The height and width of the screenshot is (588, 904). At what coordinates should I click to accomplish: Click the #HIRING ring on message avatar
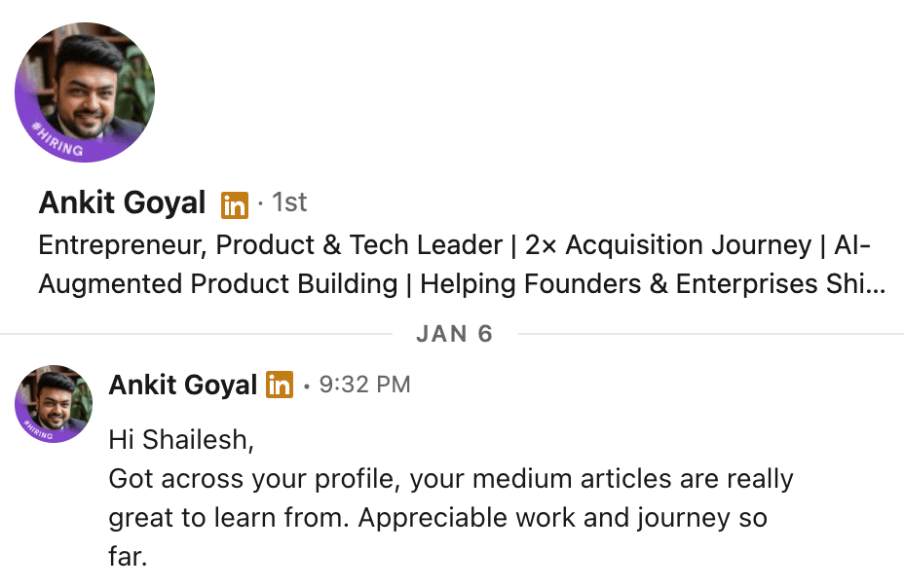tap(39, 431)
